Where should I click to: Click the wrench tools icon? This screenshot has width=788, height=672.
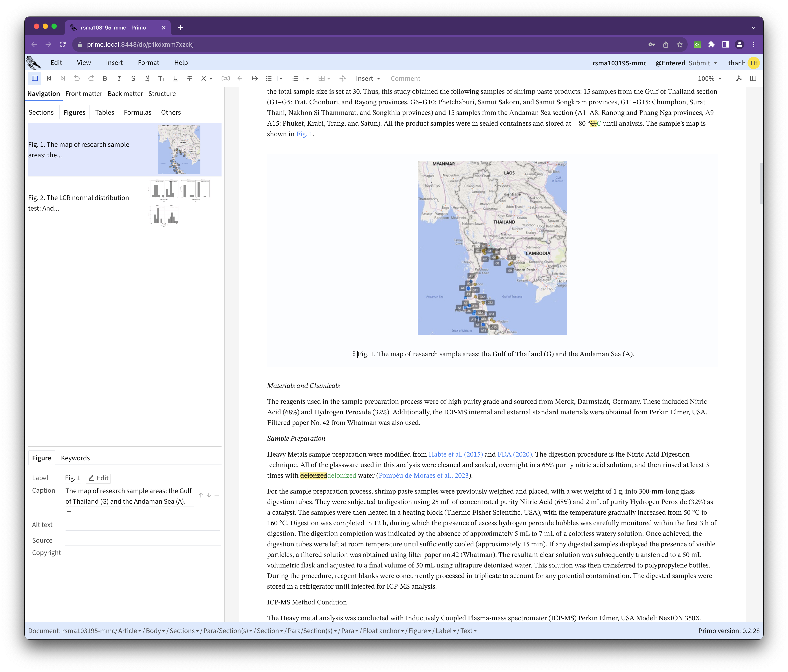(739, 78)
